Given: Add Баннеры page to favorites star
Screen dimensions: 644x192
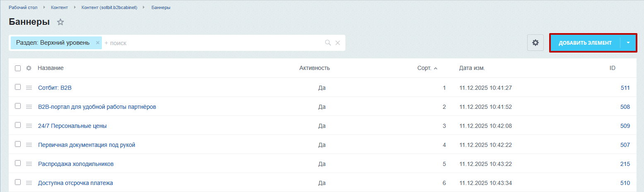Looking at the screenshot, I should tap(60, 22).
